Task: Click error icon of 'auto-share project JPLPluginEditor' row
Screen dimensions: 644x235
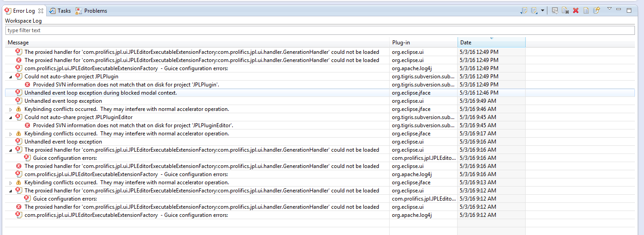Action: click(19, 117)
